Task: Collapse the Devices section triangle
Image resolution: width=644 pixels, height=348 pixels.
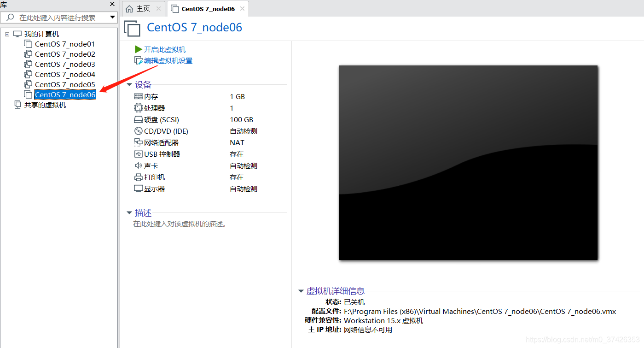Action: 129,85
